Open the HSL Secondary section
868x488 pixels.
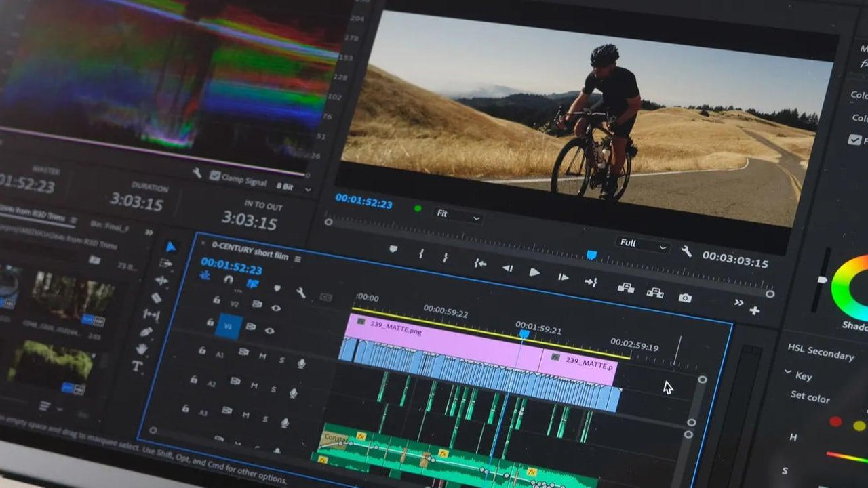coord(820,351)
